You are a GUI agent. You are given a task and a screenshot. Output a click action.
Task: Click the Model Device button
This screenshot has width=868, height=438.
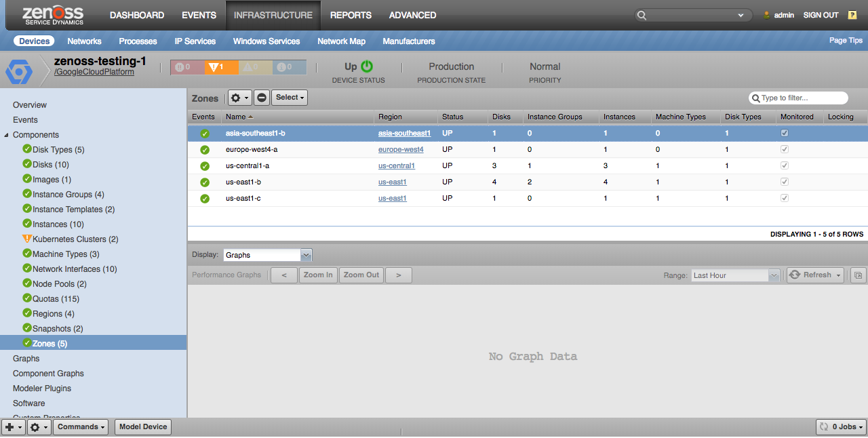click(143, 427)
